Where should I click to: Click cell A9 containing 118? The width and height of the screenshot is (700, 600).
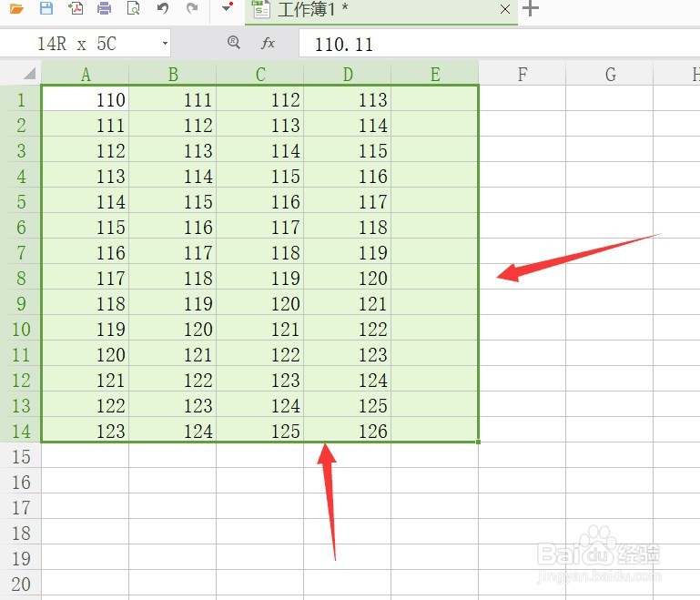pyautogui.click(x=86, y=301)
